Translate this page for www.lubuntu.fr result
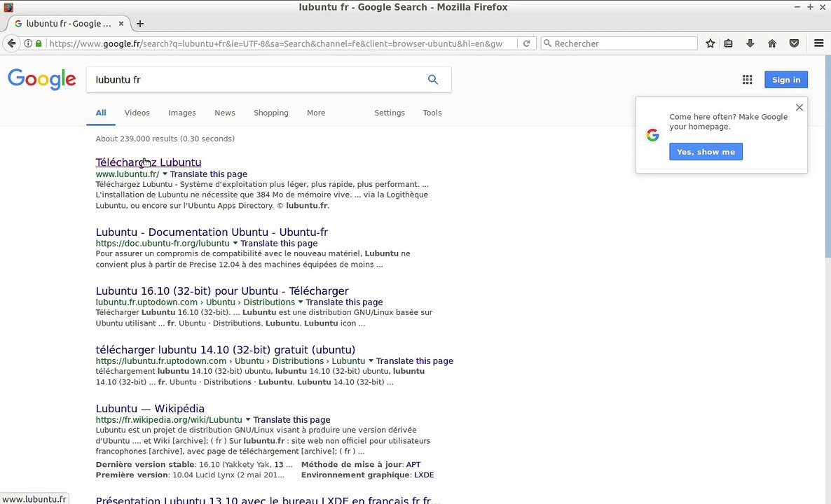The width and height of the screenshot is (831, 504). click(x=208, y=174)
